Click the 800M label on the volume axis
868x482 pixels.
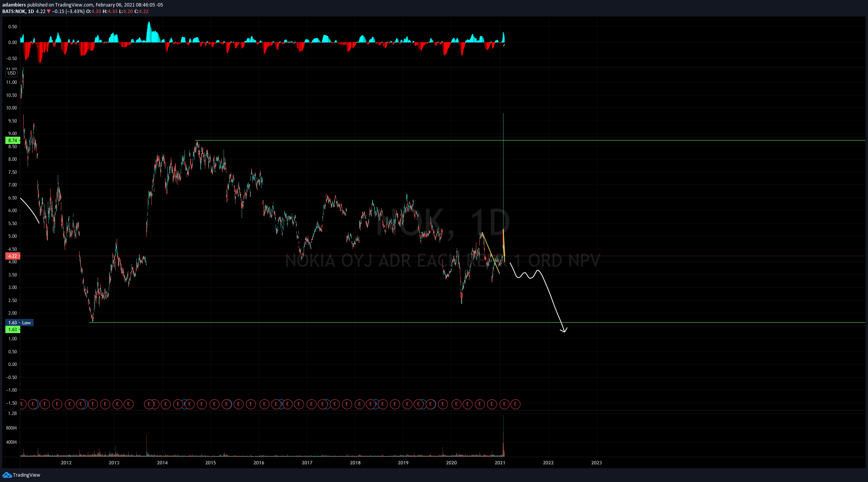coord(11,428)
